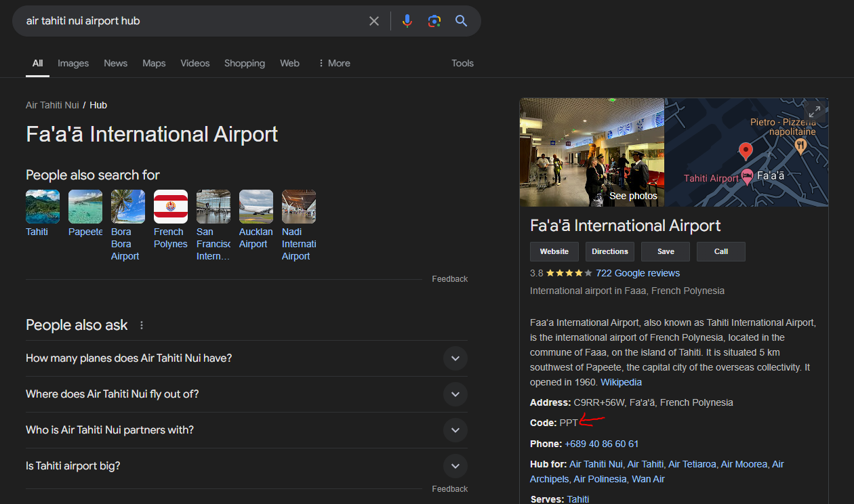The image size is (854, 504).
Task: Open the More search filters dropdown
Action: (333, 63)
